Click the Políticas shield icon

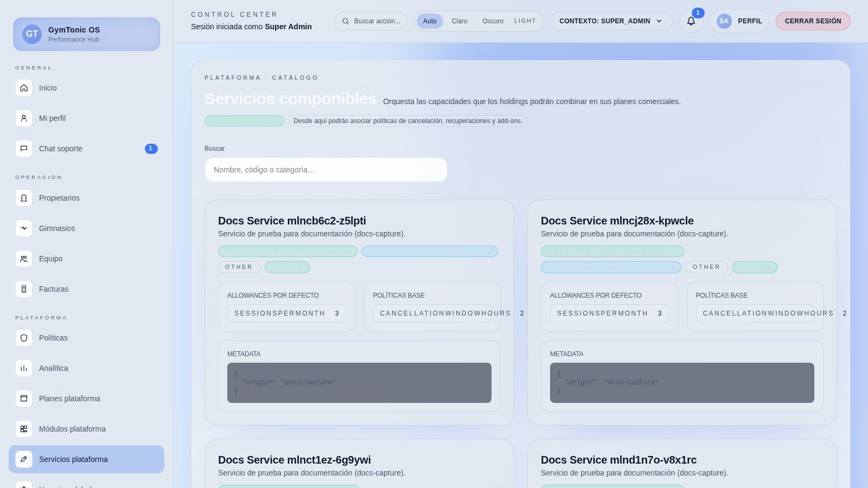24,338
